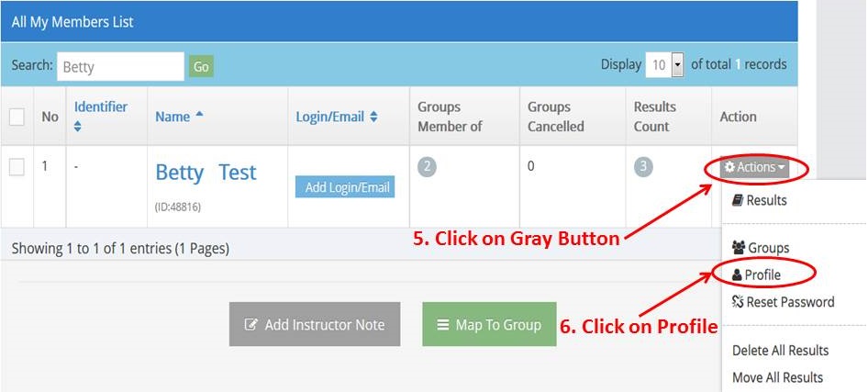Screen dimensions: 868x392
Task: Click the person icon beside Profile
Action: (737, 274)
